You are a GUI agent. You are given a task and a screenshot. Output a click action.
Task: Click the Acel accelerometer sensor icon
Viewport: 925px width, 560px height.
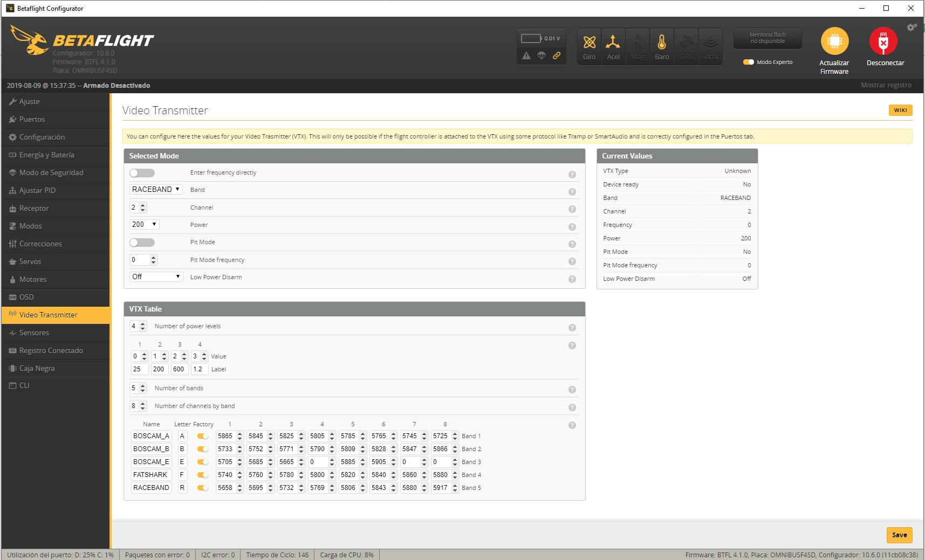click(613, 46)
